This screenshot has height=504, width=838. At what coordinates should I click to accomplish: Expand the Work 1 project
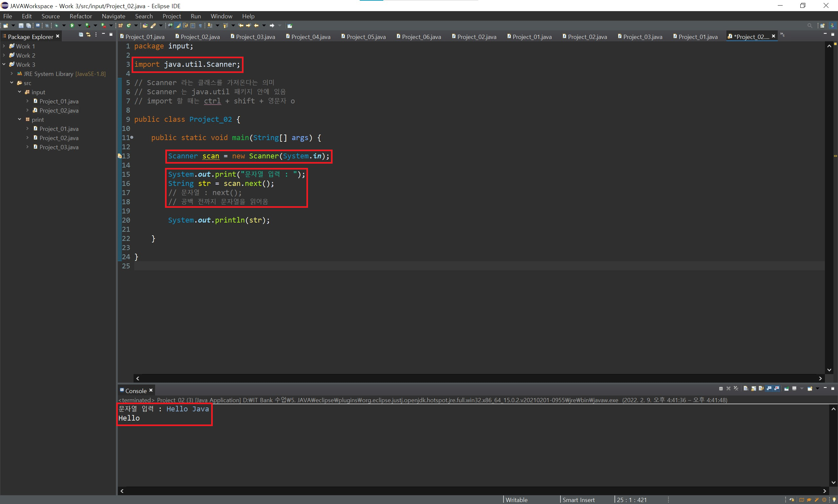pos(4,46)
